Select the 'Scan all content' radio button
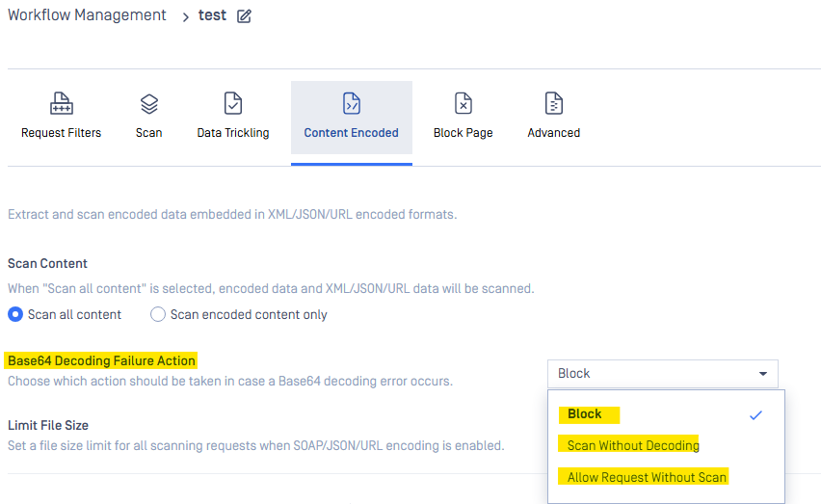The image size is (821, 504). pyautogui.click(x=15, y=314)
